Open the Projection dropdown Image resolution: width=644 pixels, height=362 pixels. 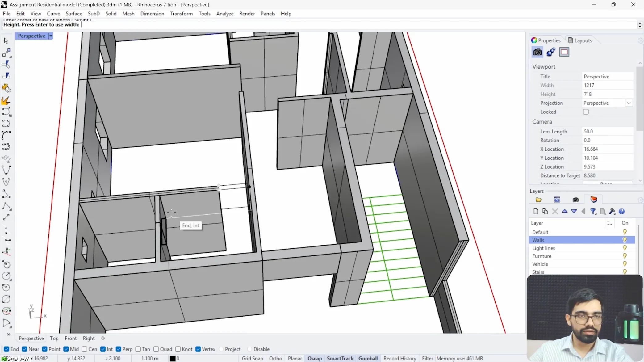[629, 103]
